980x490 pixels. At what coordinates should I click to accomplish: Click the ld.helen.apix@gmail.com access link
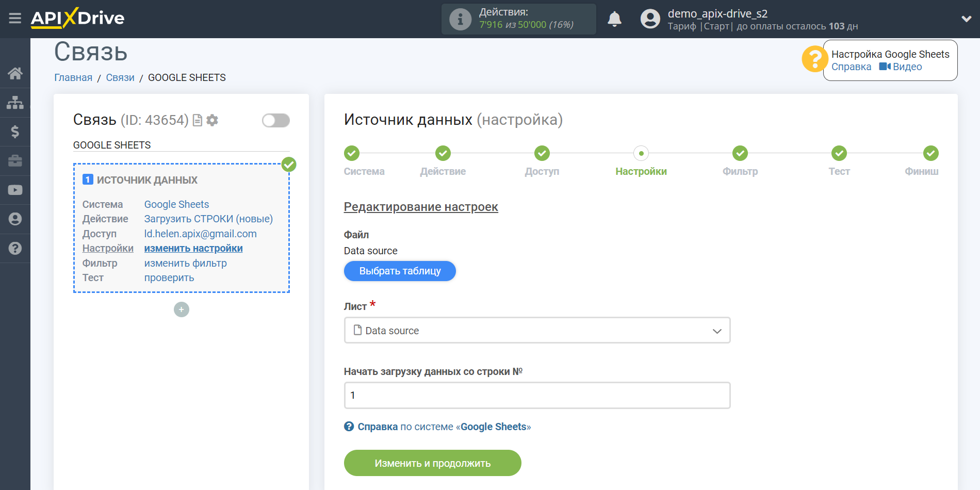coord(200,234)
